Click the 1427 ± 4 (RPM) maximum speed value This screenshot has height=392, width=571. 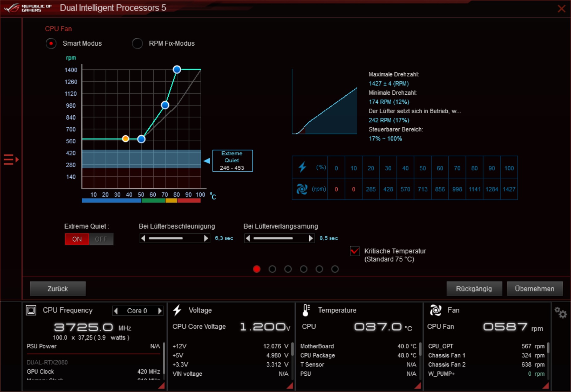coord(389,84)
